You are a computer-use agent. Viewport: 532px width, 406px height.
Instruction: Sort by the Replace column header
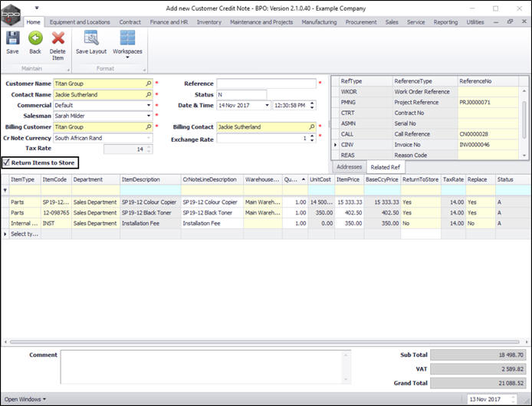tap(481, 179)
